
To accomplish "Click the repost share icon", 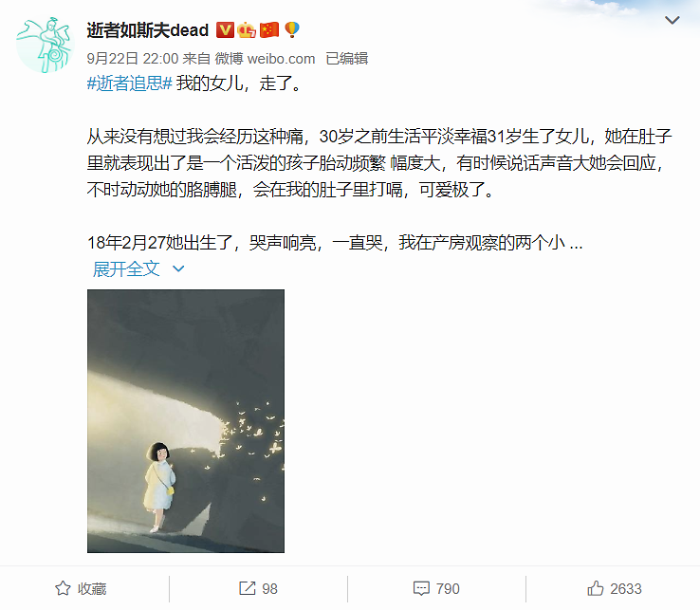I will 248,588.
